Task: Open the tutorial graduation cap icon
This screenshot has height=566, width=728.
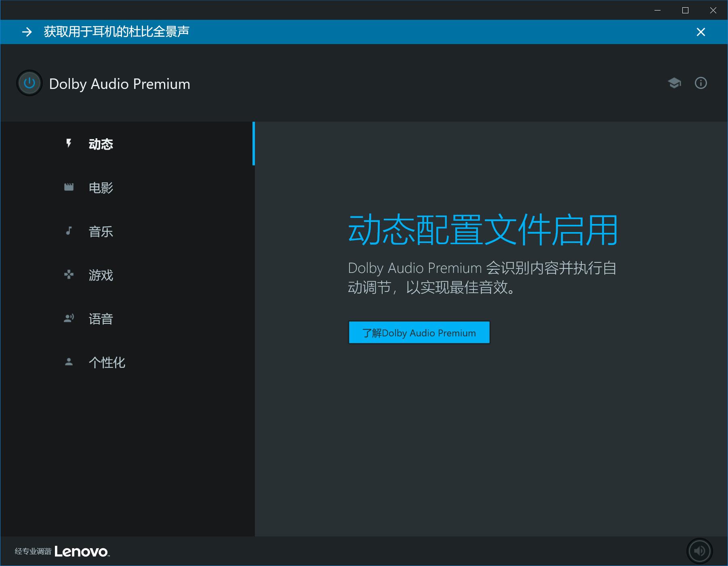Action: (675, 83)
